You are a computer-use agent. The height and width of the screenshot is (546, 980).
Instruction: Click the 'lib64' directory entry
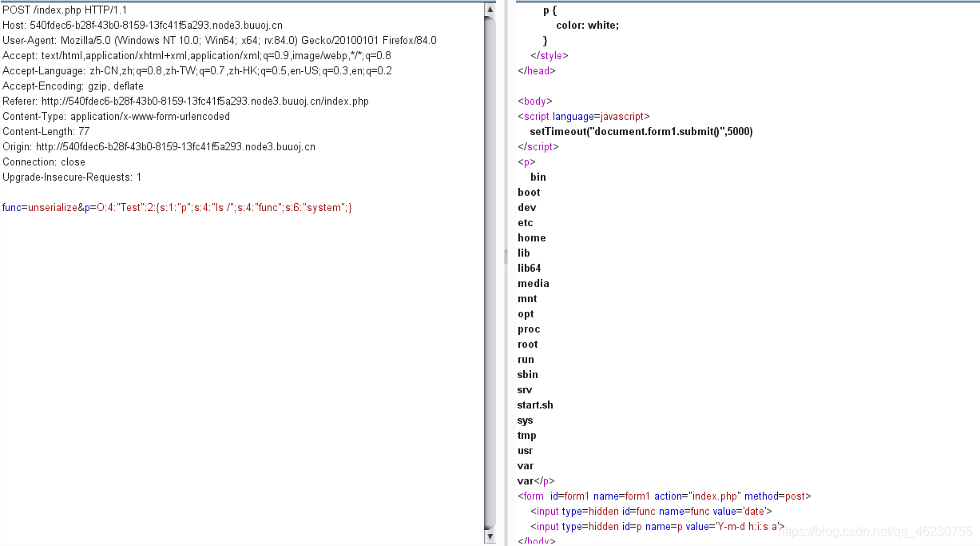pyautogui.click(x=529, y=268)
